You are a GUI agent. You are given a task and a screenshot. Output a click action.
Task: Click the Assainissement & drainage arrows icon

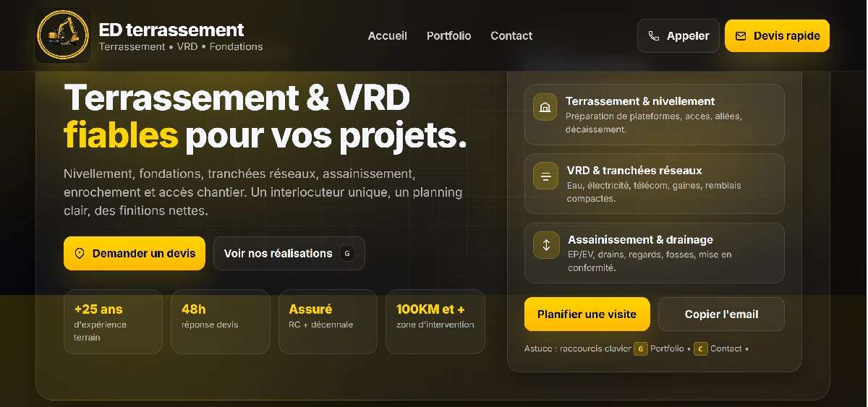pyautogui.click(x=545, y=246)
